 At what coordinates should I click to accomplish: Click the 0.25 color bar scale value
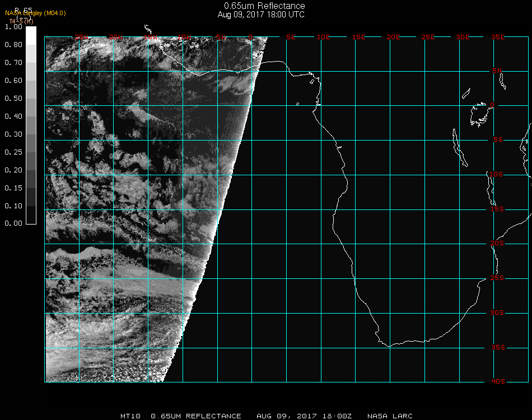(x=13, y=152)
